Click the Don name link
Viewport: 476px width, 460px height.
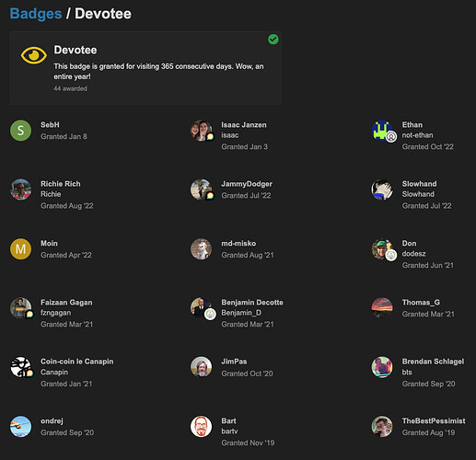tap(409, 243)
